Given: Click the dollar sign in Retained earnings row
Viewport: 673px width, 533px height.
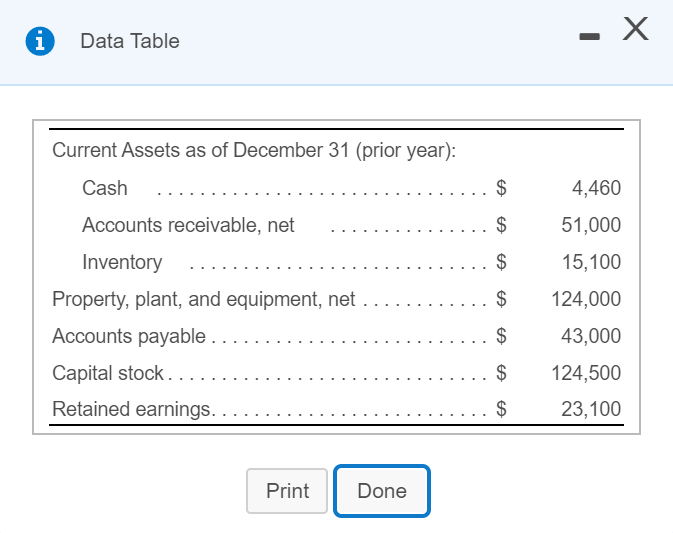Looking at the screenshot, I should click(501, 409).
